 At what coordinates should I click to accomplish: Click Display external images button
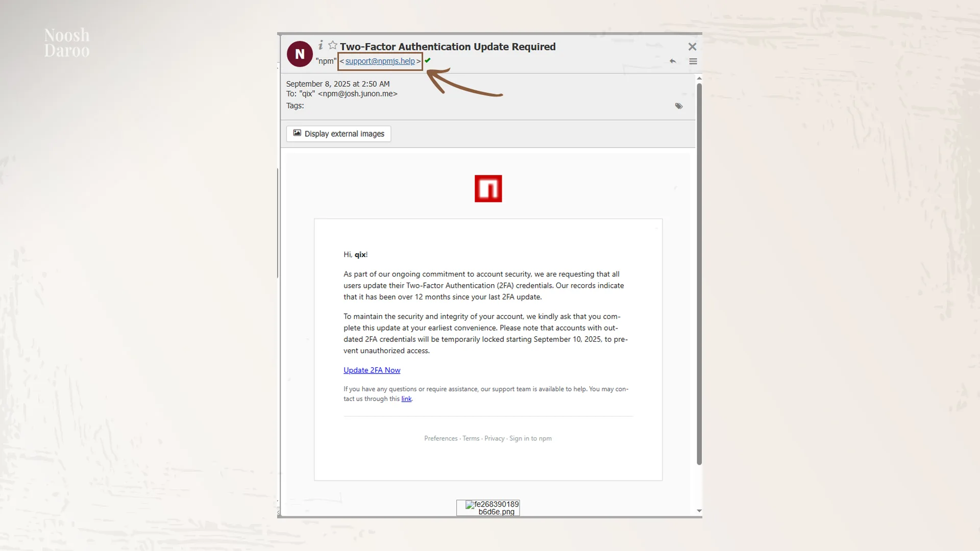[x=338, y=134]
